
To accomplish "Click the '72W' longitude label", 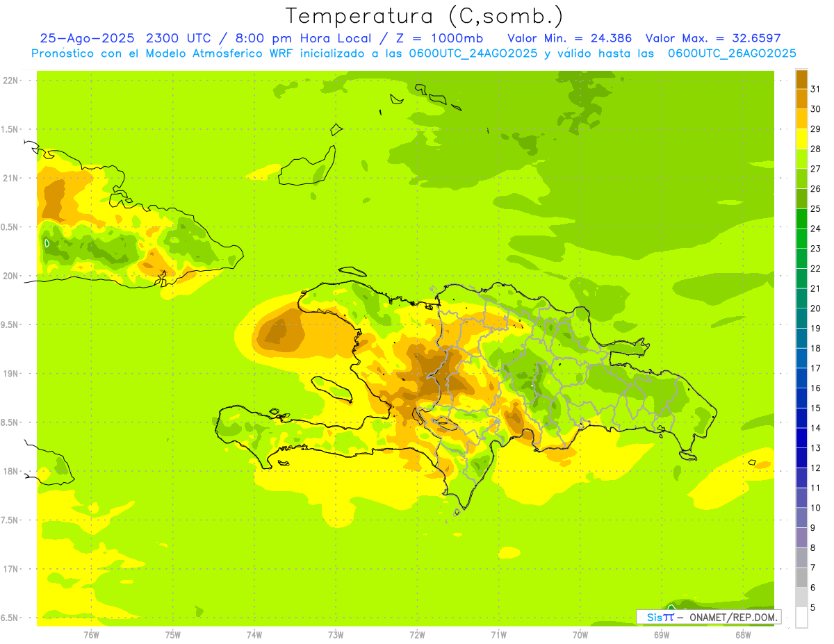I will pyautogui.click(x=417, y=634).
